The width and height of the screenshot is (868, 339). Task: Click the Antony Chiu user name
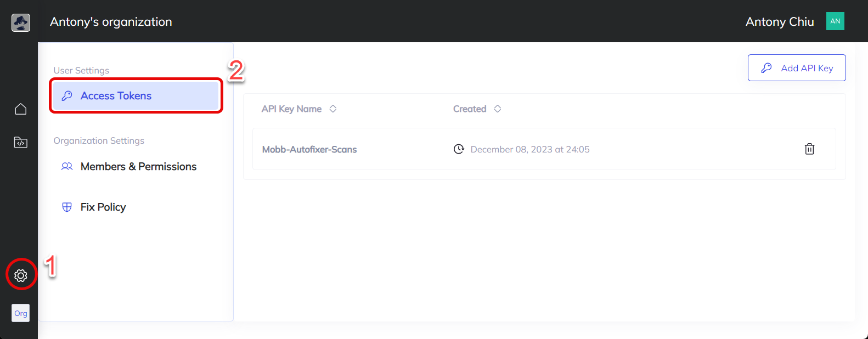779,22
